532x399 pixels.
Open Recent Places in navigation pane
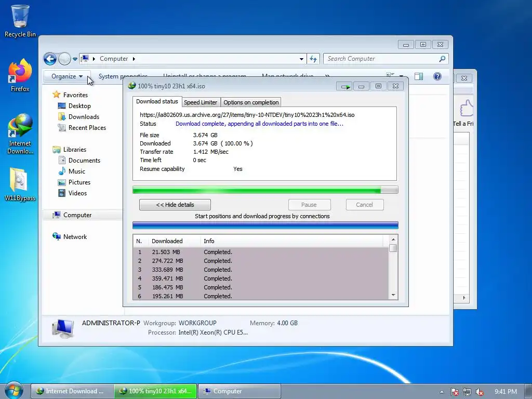(x=87, y=128)
